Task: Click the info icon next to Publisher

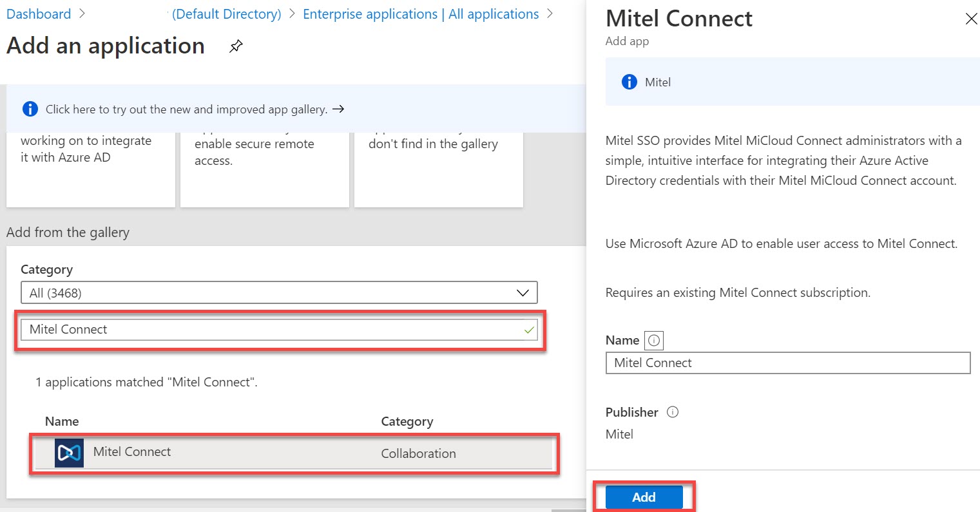Action: (x=672, y=412)
